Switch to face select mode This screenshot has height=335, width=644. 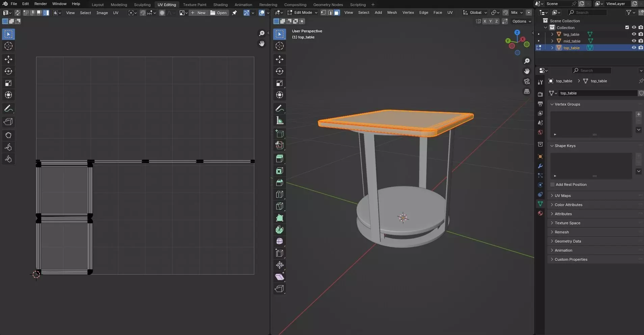coord(337,12)
